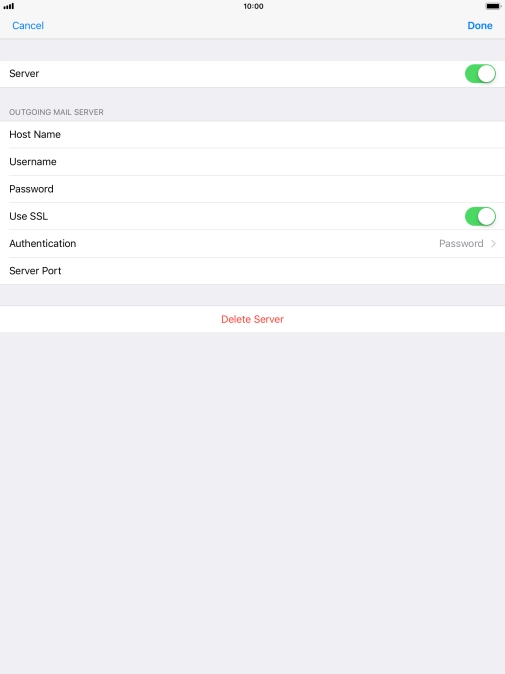Select the Username field
The height and width of the screenshot is (674, 505).
(x=252, y=162)
